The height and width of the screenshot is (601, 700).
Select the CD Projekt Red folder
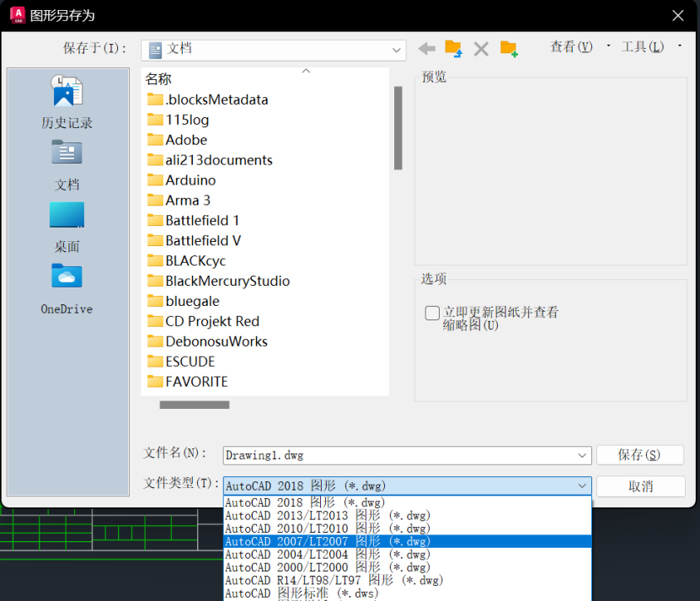point(203,321)
